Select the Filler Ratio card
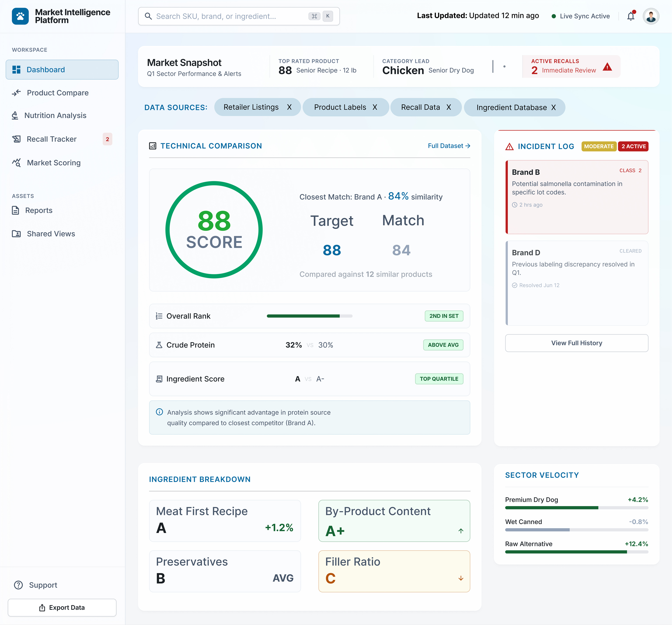This screenshot has width=672, height=625. 394,571
